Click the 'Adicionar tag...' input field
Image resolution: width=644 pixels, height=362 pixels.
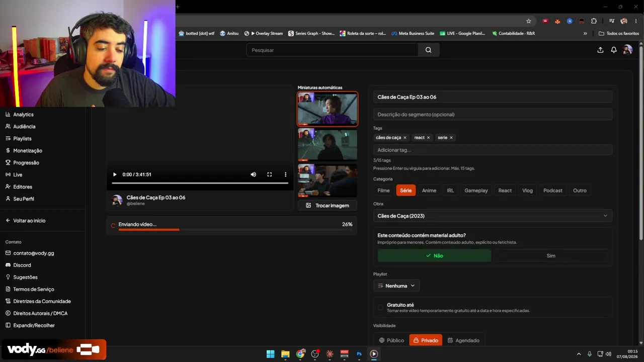(493, 150)
